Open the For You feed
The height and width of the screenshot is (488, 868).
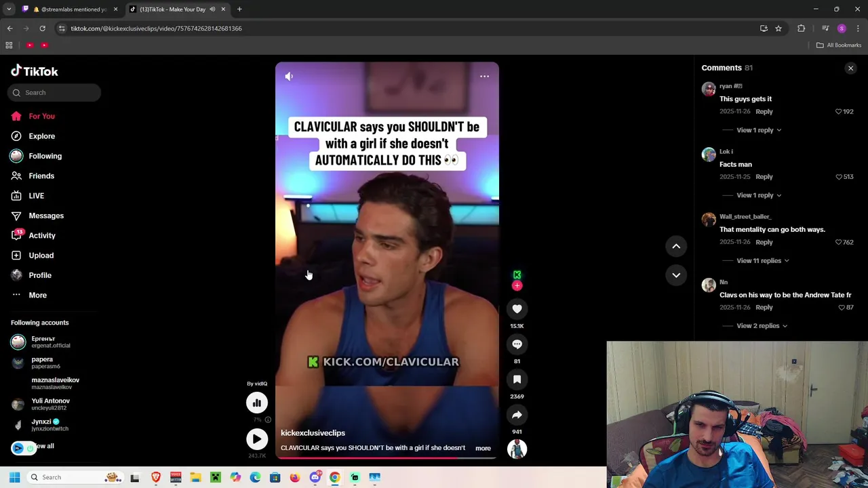[42, 117]
